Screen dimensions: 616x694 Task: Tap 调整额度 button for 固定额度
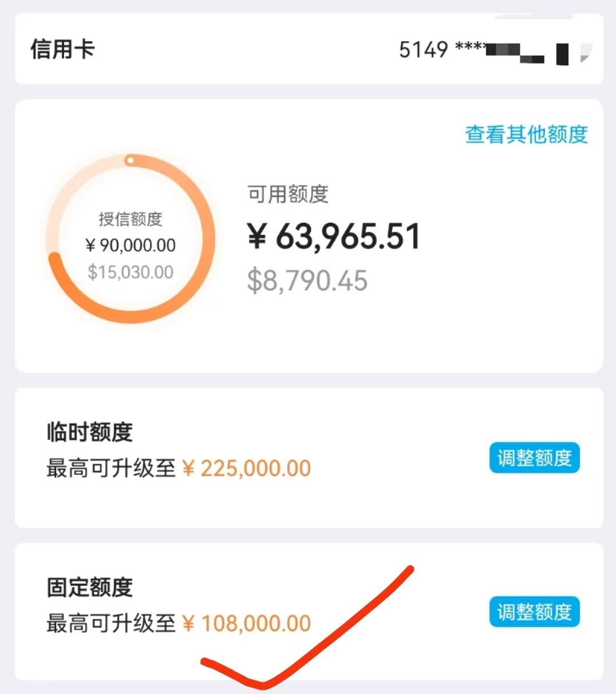point(534,612)
